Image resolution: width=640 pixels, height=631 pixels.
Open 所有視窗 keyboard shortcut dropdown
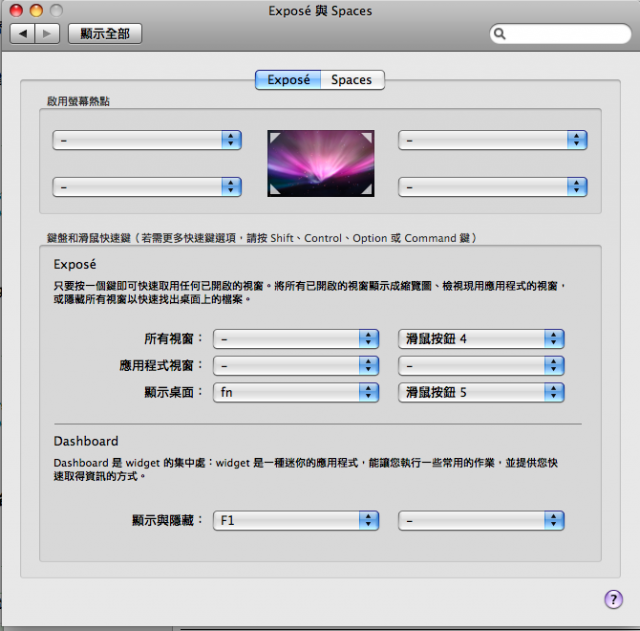[x=296, y=339]
